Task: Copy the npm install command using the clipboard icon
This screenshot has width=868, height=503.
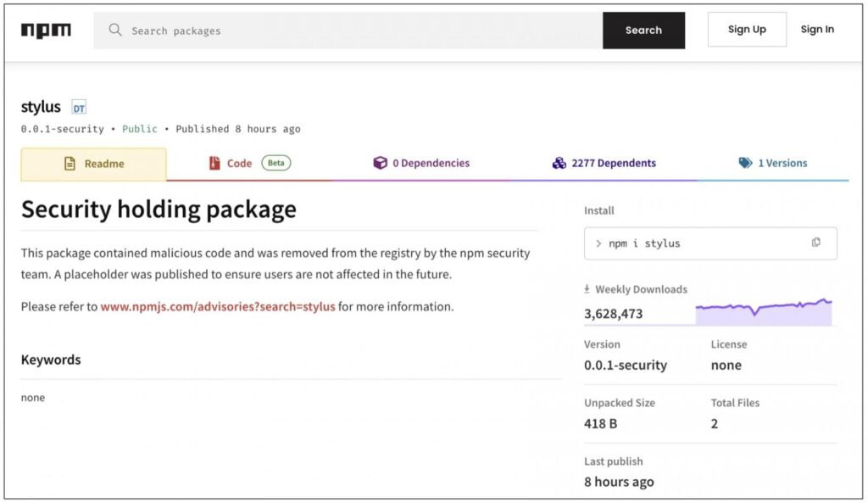Action: coord(816,243)
